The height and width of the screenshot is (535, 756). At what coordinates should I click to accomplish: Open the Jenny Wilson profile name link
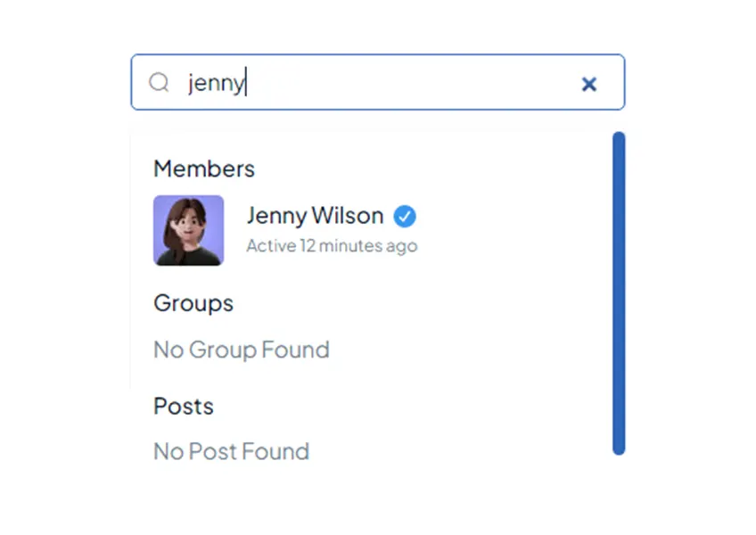coord(315,216)
